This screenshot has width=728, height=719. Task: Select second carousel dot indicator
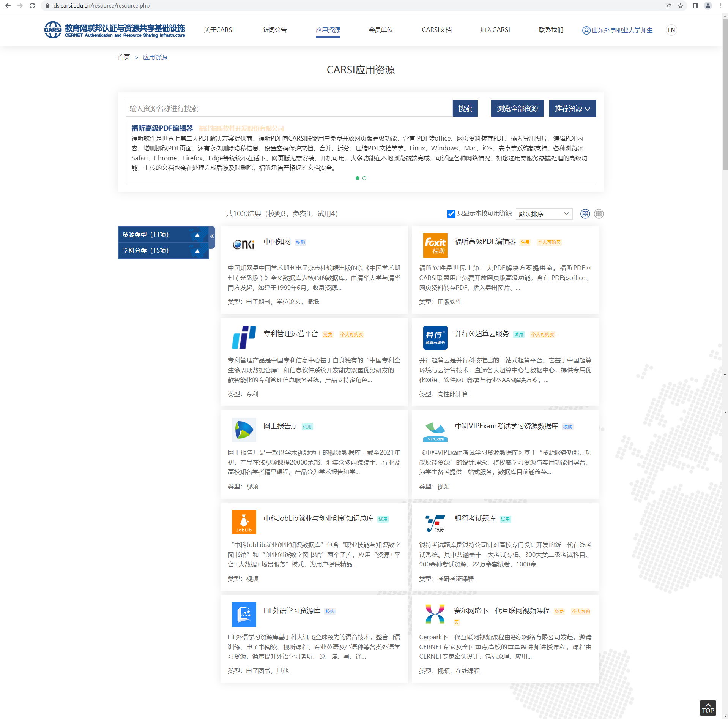(364, 178)
